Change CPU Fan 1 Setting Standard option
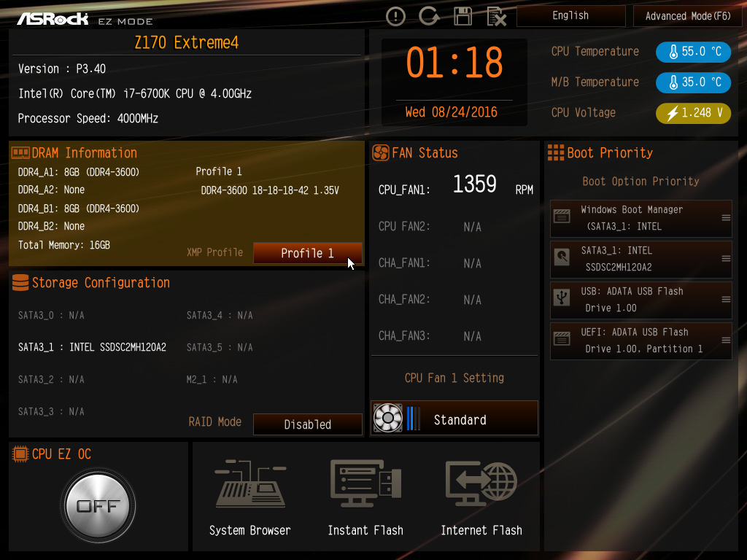 tap(454, 419)
